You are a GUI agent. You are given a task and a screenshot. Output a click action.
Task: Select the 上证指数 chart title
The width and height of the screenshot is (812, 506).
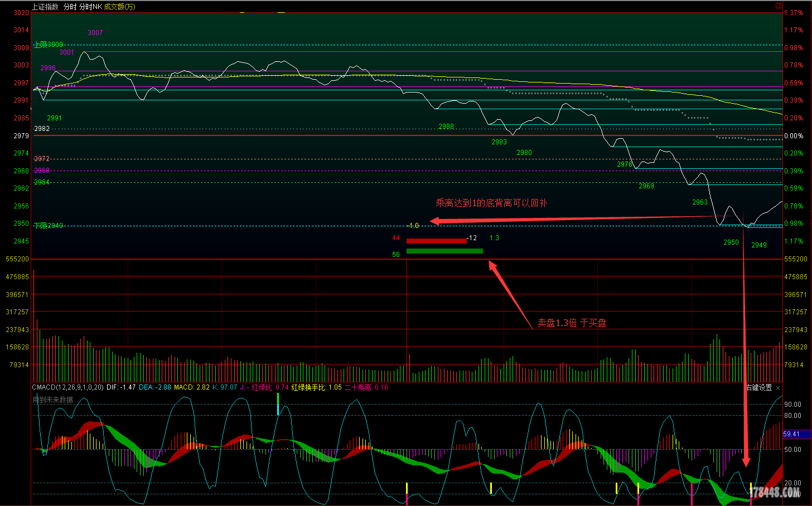click(45, 7)
